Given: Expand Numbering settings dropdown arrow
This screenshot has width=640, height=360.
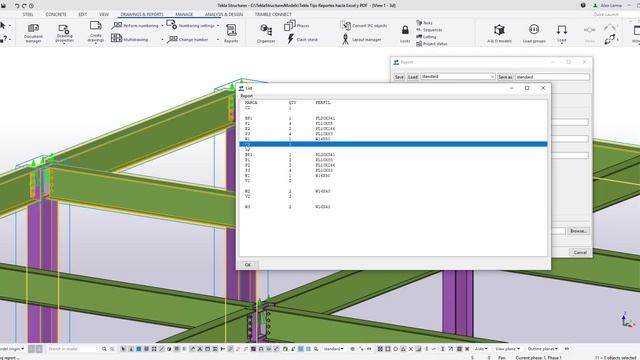Looking at the screenshot, I should coord(218,26).
